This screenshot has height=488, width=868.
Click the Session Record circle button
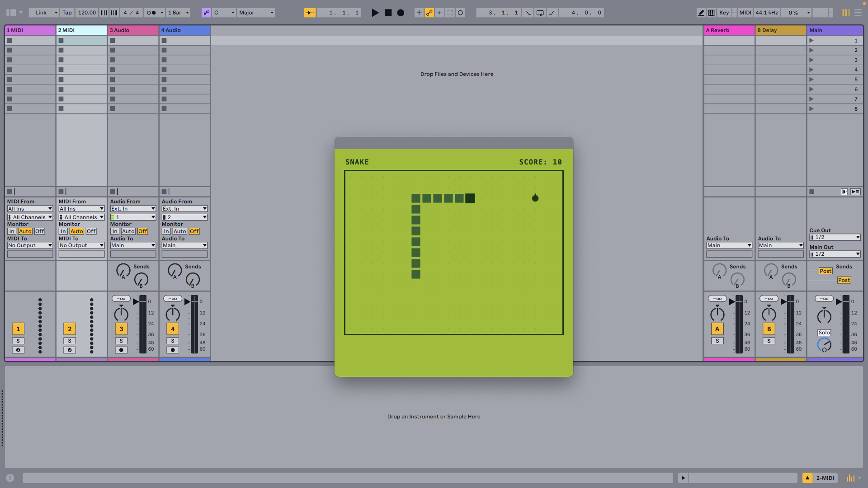[x=460, y=13]
